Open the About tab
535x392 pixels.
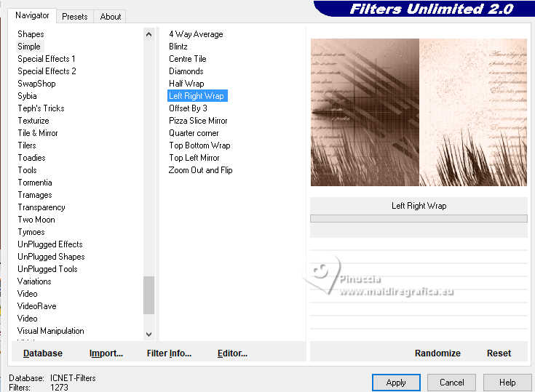111,17
